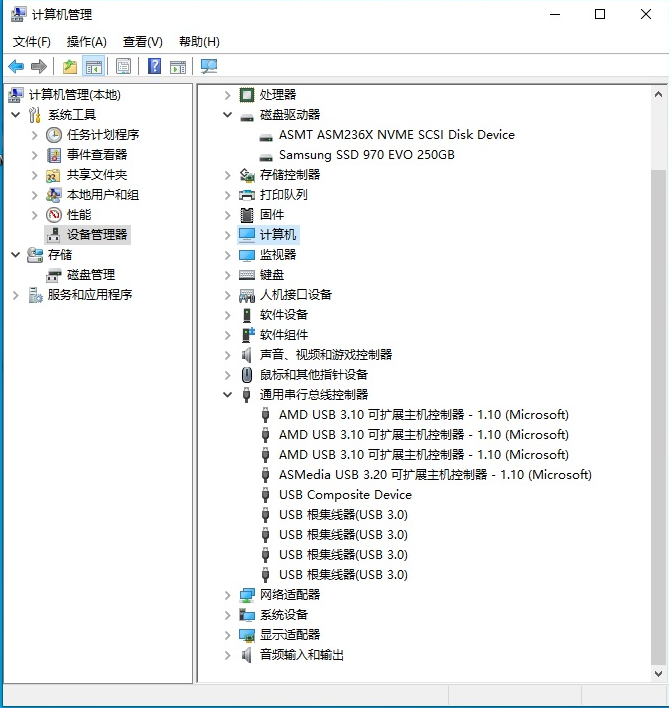Click the 网络适配器 icon
The height and width of the screenshot is (708, 669).
click(x=246, y=595)
